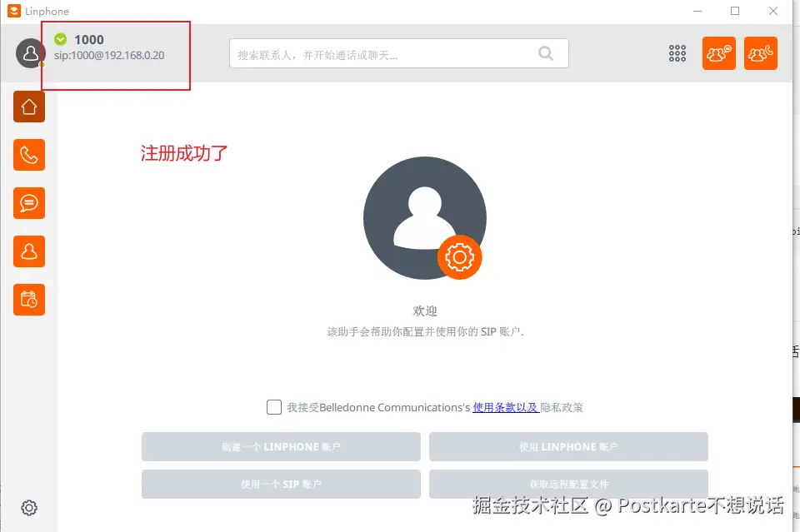
Task: Open the contacts sidebar icon
Action: click(29, 251)
